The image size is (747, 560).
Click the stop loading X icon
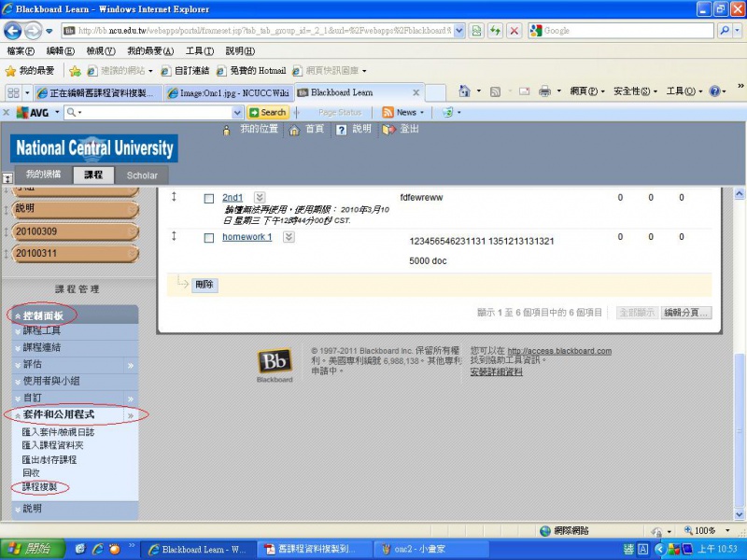pyautogui.click(x=514, y=31)
